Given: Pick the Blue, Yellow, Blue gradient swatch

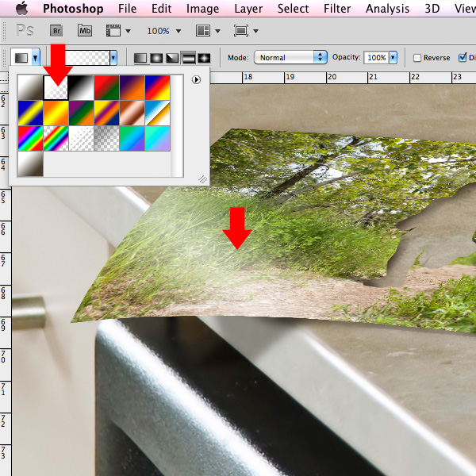Looking at the screenshot, I should [30, 113].
